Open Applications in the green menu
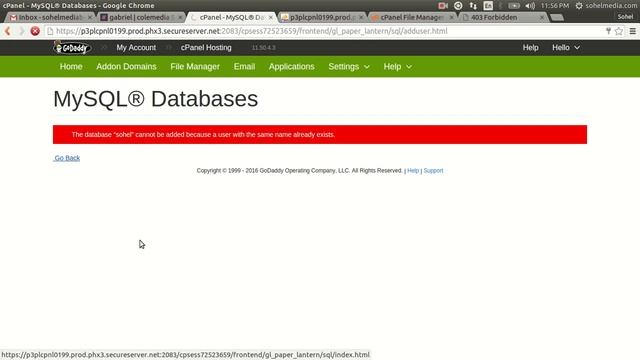The height and width of the screenshot is (360, 640). (291, 67)
